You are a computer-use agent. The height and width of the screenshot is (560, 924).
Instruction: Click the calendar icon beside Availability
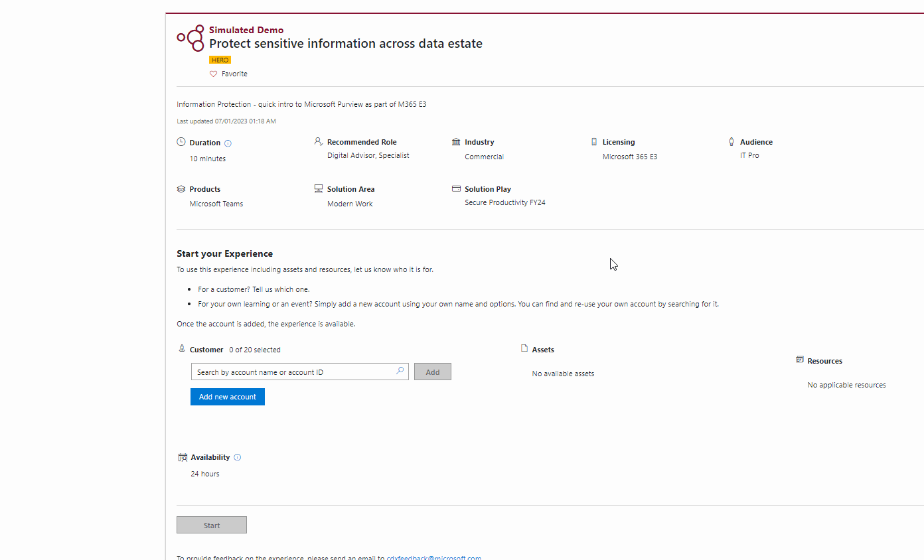(x=182, y=456)
